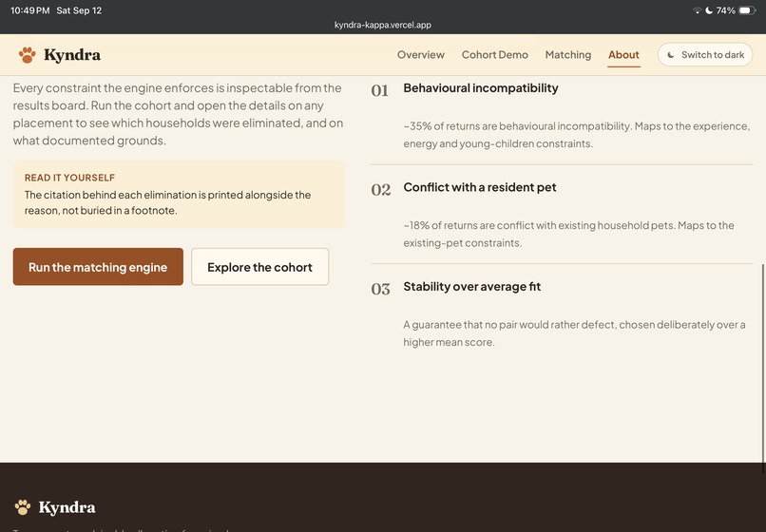The image size is (766, 532).
Task: Click the page vertical scrollbar
Action: [763, 369]
